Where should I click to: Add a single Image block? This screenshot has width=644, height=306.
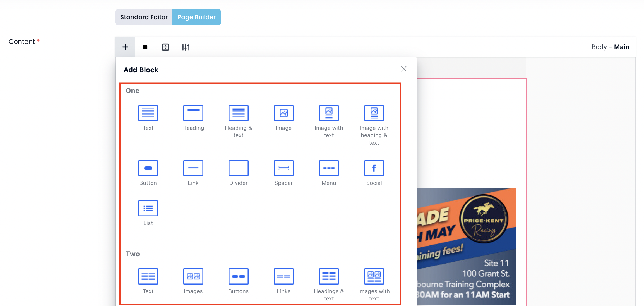click(283, 113)
